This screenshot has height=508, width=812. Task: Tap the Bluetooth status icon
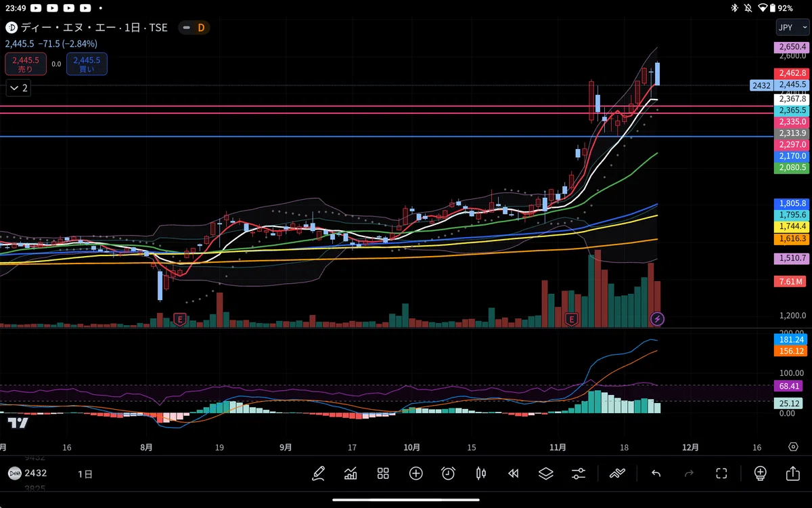click(x=735, y=8)
